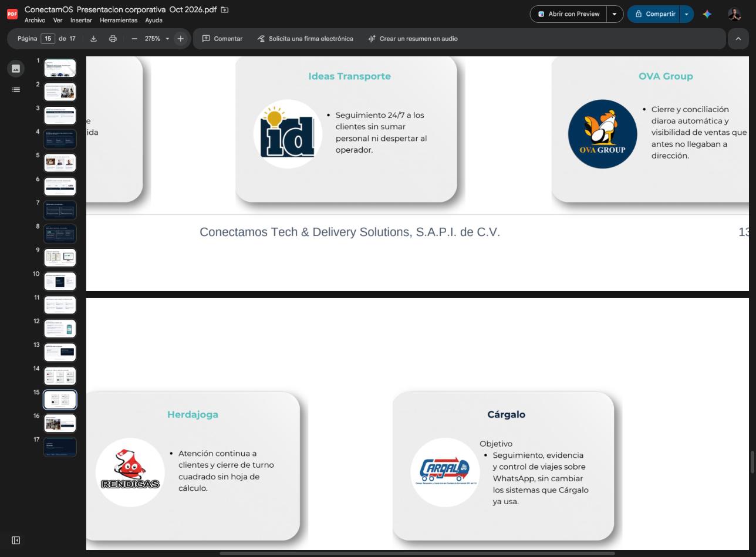
Task: Select page 5 thumbnail
Action: click(60, 163)
